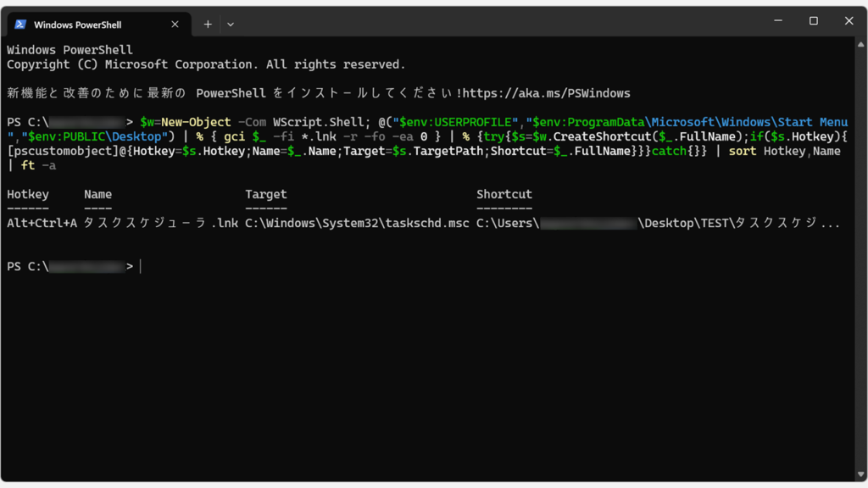The height and width of the screenshot is (488, 868).
Task: Minimize the terminal window
Action: coord(777,21)
